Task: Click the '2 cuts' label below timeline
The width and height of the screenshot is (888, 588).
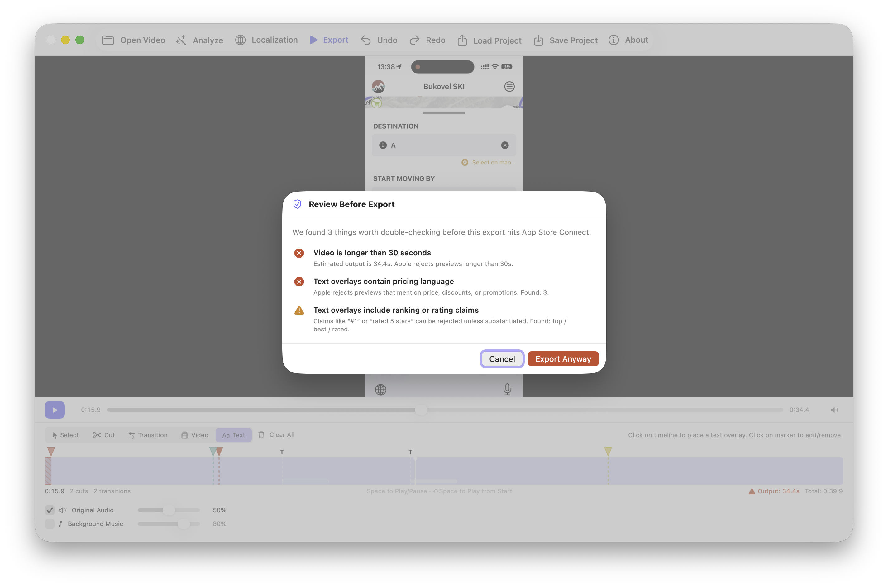Action: [x=79, y=491]
